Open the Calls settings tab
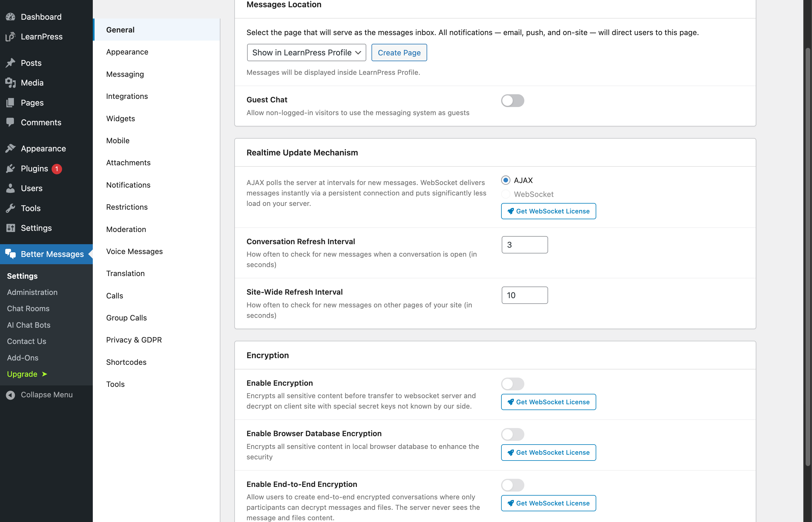The width and height of the screenshot is (812, 522). click(x=157, y=296)
